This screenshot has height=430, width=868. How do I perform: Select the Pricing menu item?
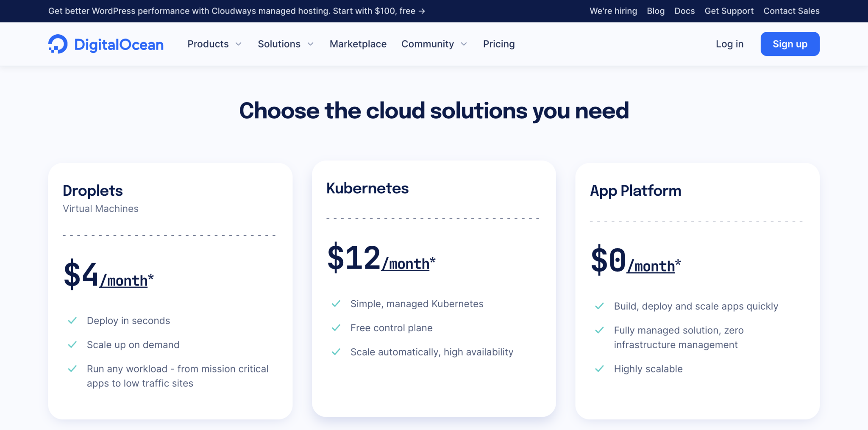[499, 44]
